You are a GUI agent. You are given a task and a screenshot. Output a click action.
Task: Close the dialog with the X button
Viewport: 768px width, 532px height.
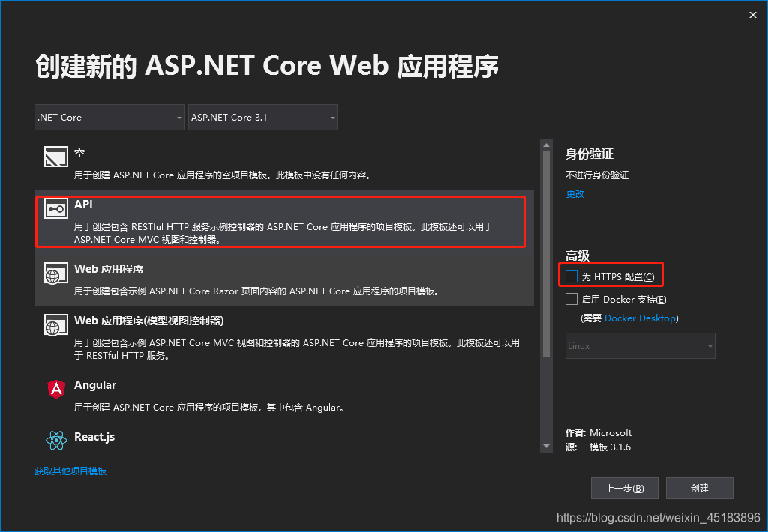click(753, 15)
